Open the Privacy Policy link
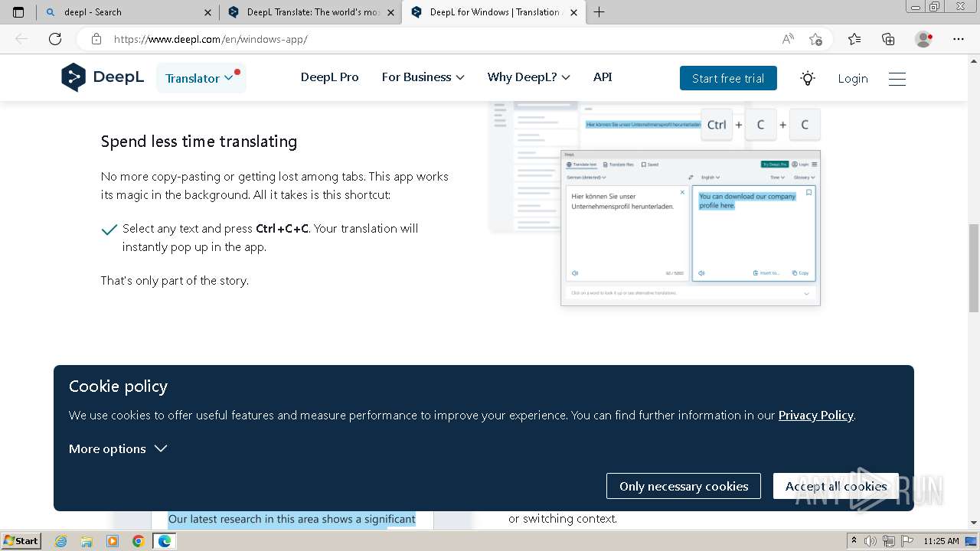980x551 pixels. click(815, 415)
